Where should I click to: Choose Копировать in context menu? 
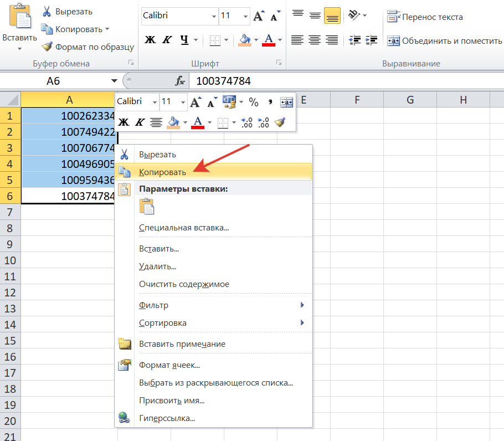(x=214, y=172)
